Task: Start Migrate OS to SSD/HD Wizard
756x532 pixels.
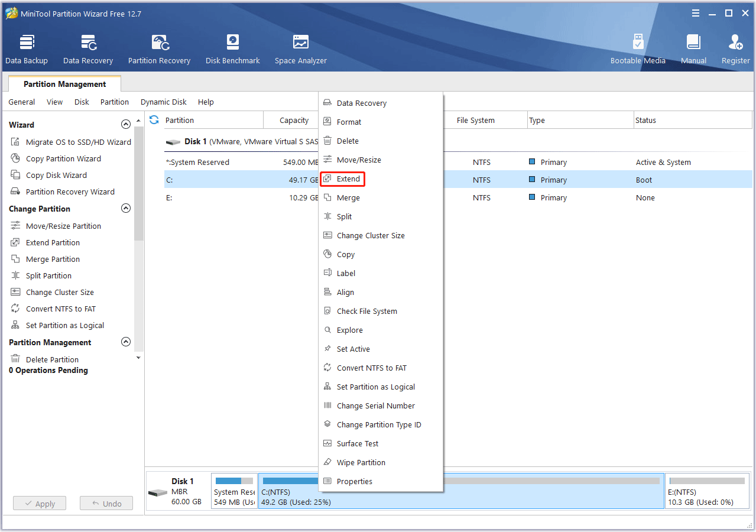Action: pos(71,142)
